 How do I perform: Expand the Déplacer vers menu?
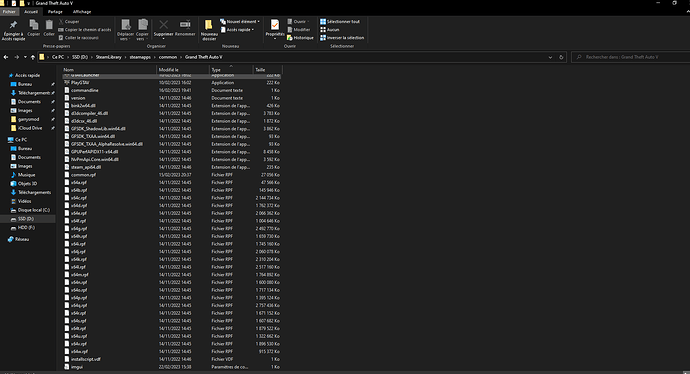tap(125, 30)
